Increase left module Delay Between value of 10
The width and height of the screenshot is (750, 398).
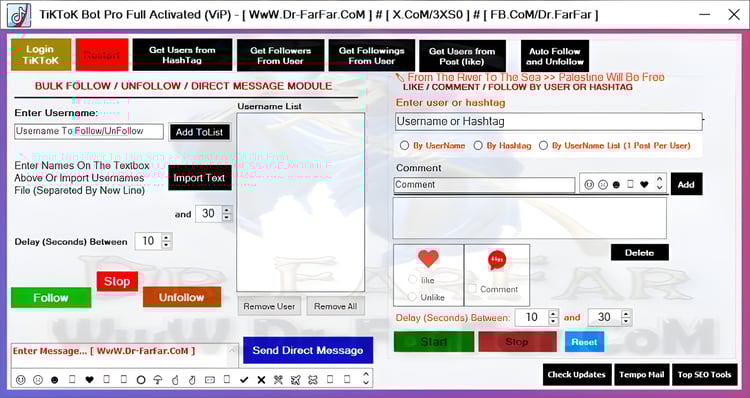point(166,237)
